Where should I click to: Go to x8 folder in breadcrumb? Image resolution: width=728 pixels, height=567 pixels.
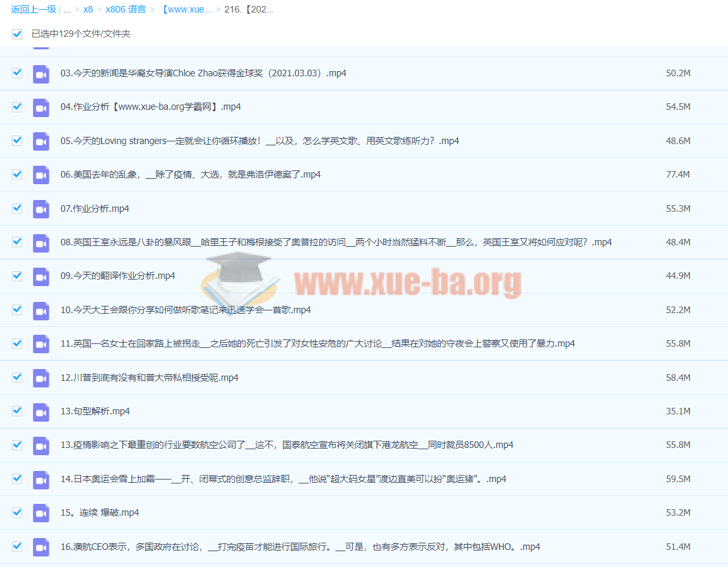click(x=88, y=9)
